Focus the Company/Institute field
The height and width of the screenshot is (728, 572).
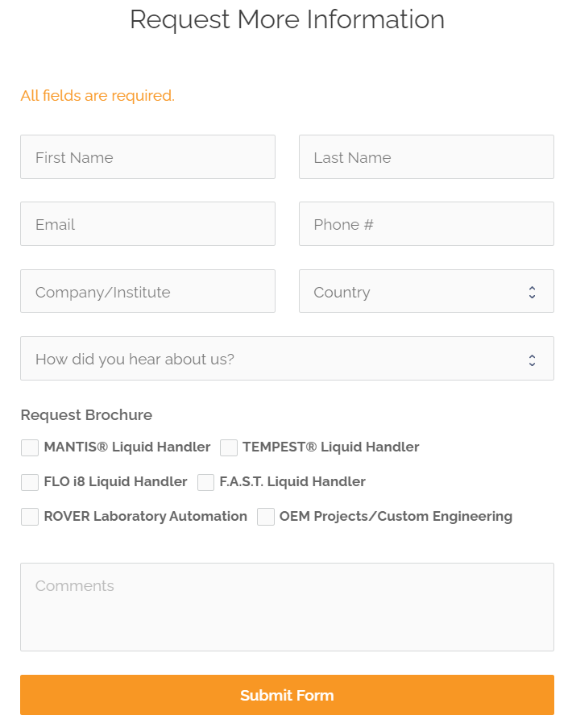point(147,292)
